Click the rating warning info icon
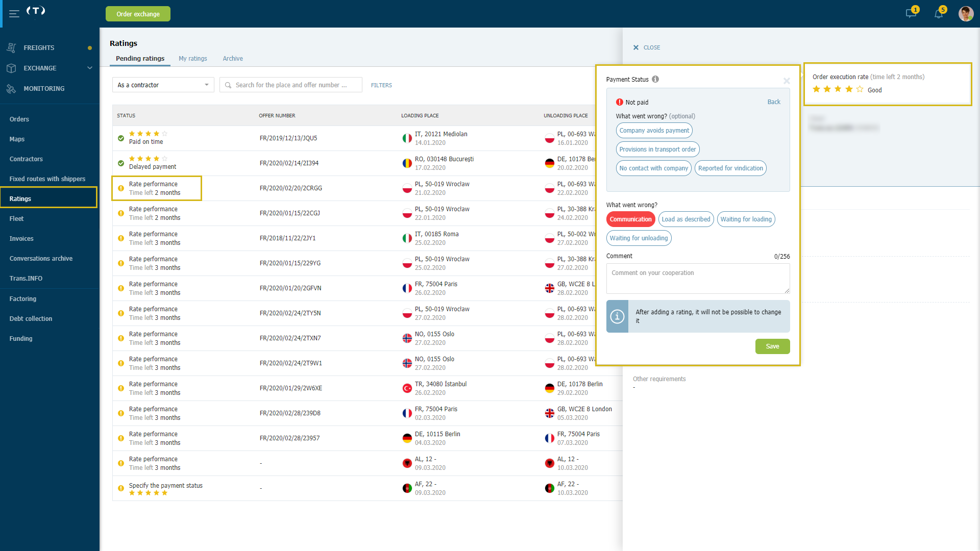 click(x=617, y=316)
